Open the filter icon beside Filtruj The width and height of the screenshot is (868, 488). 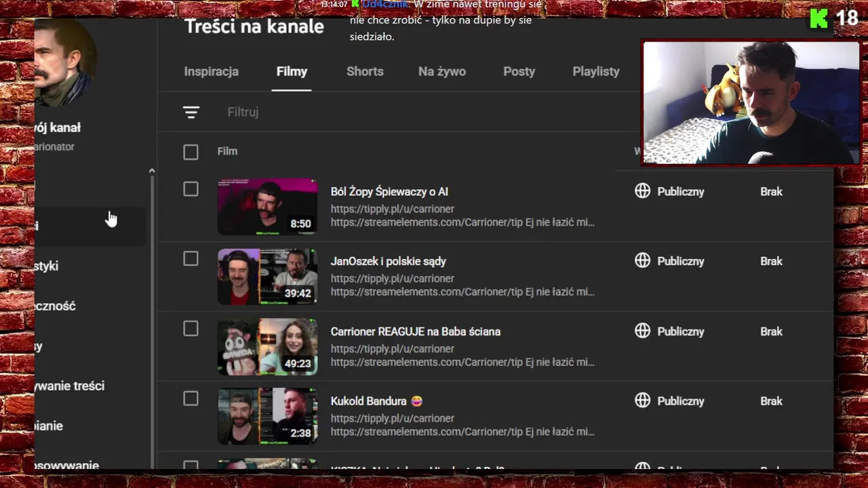tap(191, 112)
